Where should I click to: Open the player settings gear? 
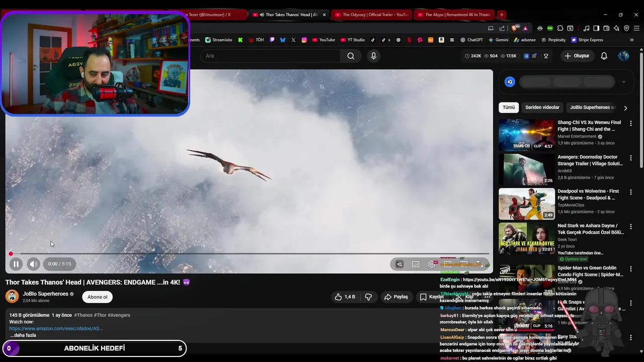click(432, 264)
